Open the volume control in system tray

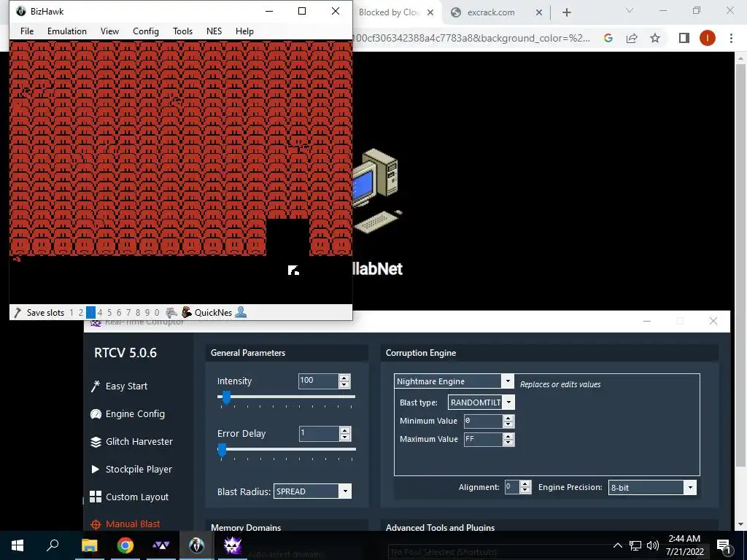click(653, 545)
